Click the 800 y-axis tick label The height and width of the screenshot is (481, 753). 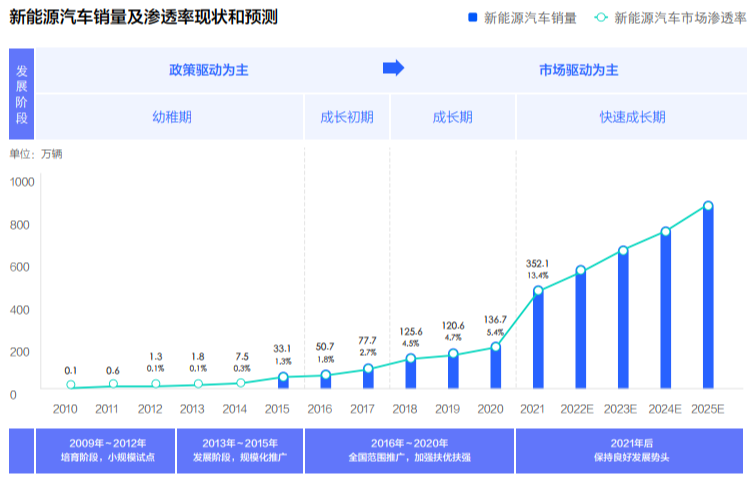[x=20, y=225]
